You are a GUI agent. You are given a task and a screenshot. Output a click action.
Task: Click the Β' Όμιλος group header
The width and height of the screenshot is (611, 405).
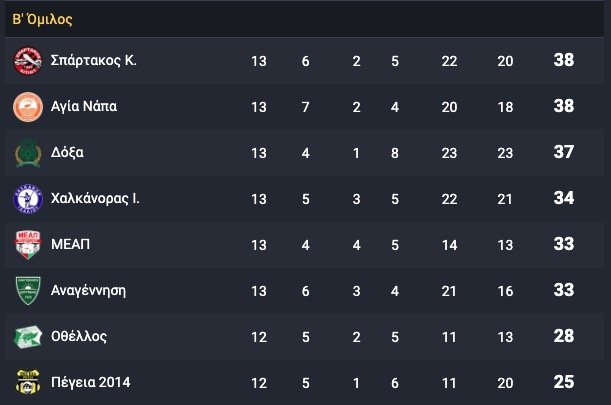coord(42,19)
